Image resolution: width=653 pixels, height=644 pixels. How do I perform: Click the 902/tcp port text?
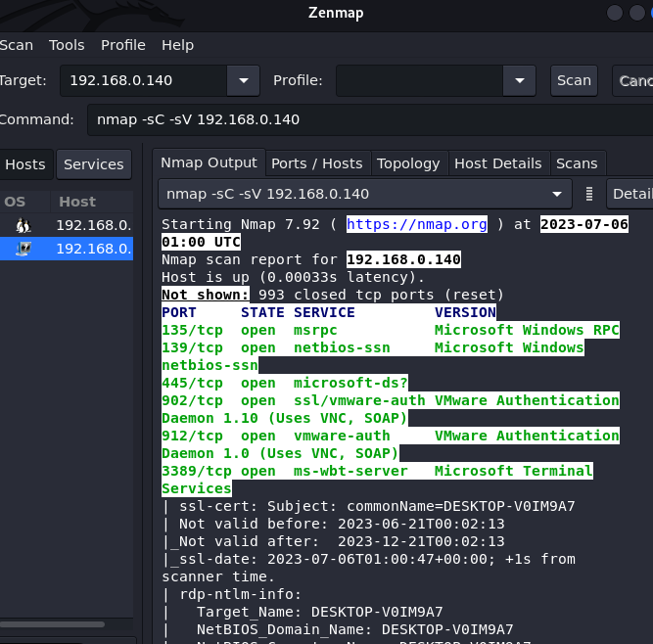coord(192,400)
